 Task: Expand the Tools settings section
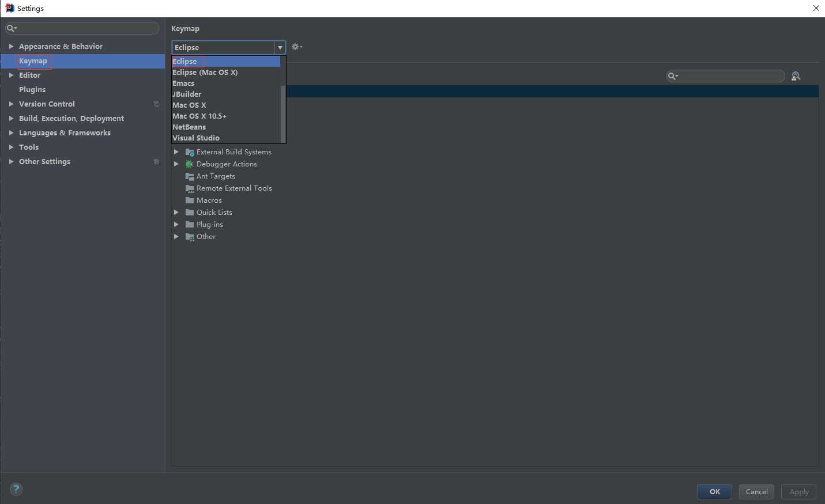click(11, 147)
